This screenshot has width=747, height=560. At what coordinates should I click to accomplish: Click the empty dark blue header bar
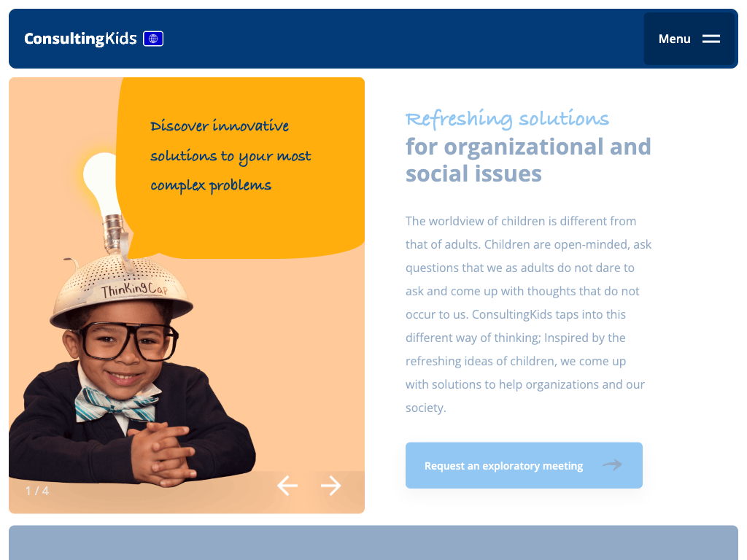(401, 39)
